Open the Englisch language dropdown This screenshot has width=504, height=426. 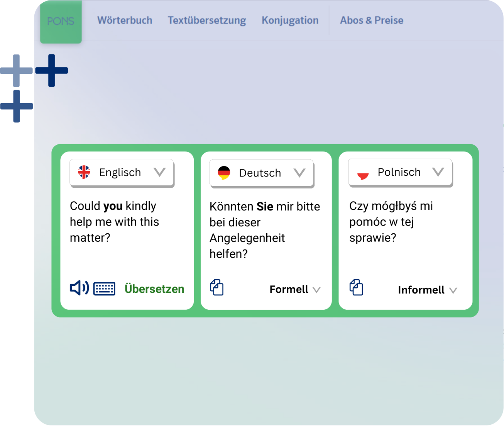[x=161, y=173]
